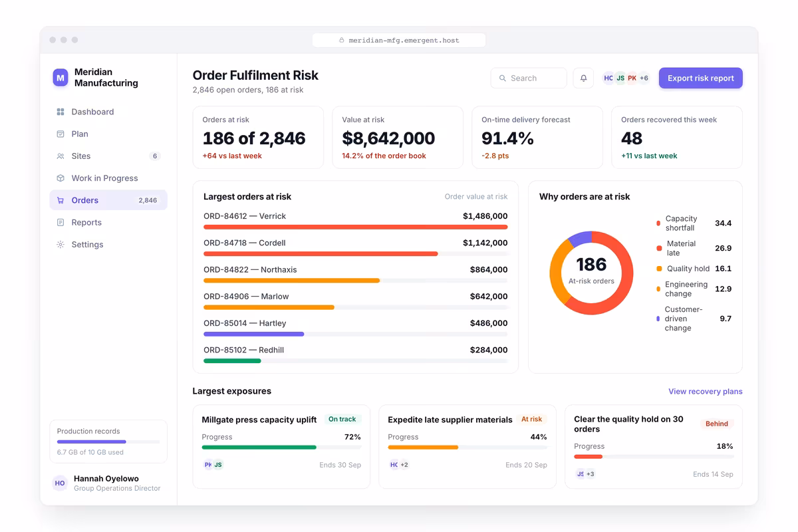Select order row ORD-84718 — Cordell
This screenshot has height=532, width=798.
coord(356,246)
